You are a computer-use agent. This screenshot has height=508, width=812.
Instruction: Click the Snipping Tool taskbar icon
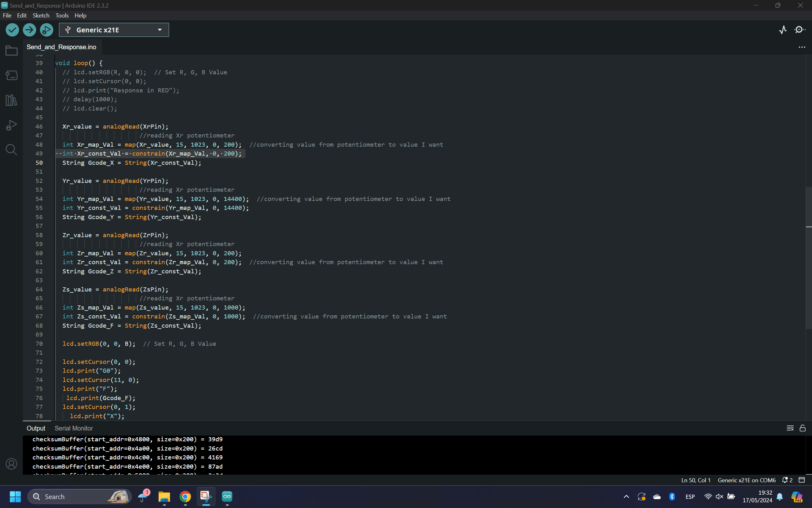[206, 497]
